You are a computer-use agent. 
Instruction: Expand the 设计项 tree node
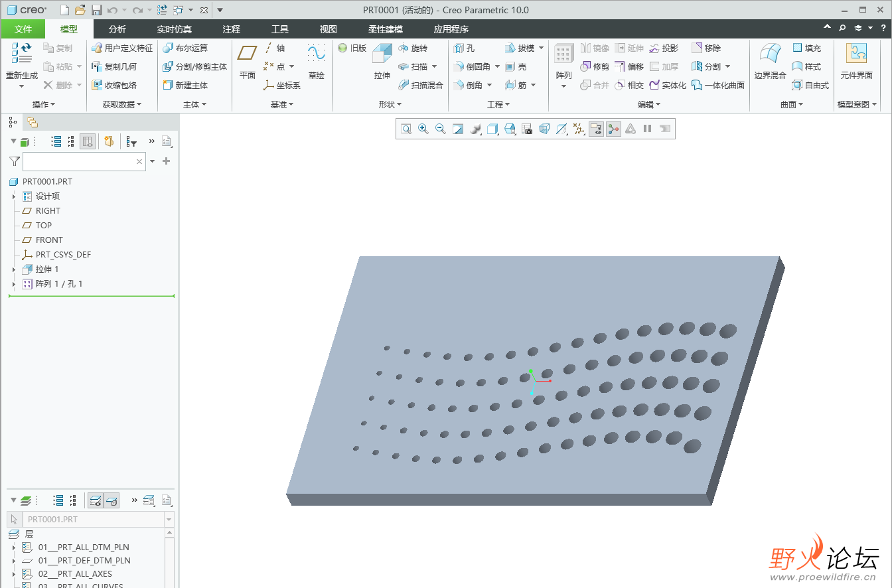coord(13,196)
